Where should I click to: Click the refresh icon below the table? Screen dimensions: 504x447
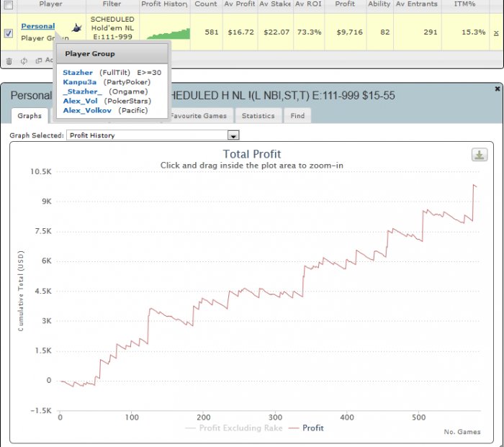tap(24, 61)
